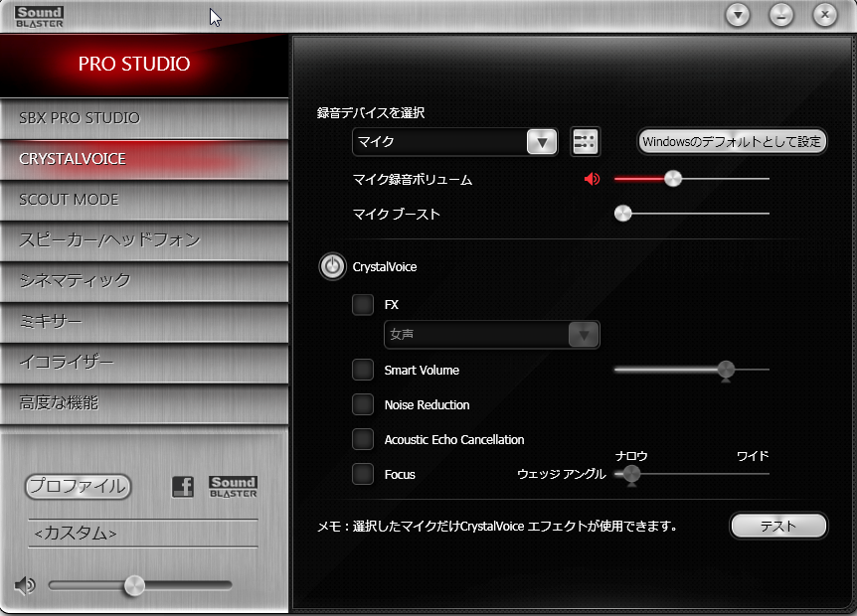Click the PRO STUDIO header banner
Screen dimensions: 857x616
[x=144, y=65]
